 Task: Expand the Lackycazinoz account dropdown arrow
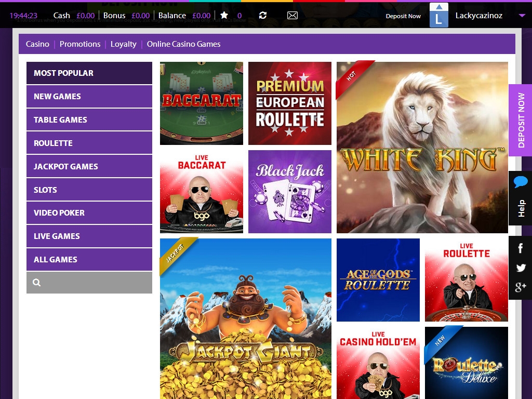pyautogui.click(x=522, y=16)
